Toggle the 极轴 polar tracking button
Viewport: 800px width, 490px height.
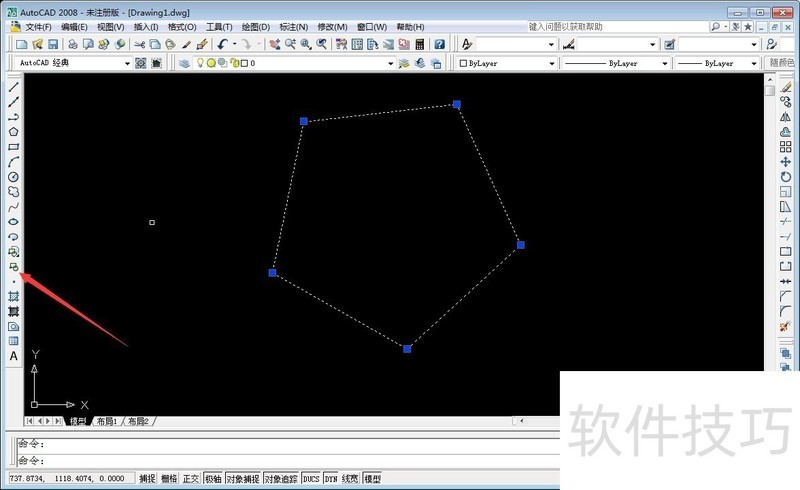[213, 479]
